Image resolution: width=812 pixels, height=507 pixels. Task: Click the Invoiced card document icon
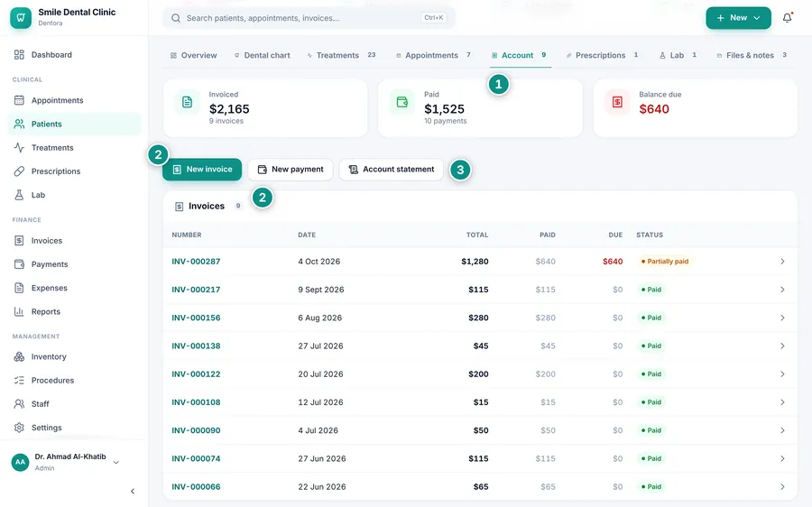[187, 102]
